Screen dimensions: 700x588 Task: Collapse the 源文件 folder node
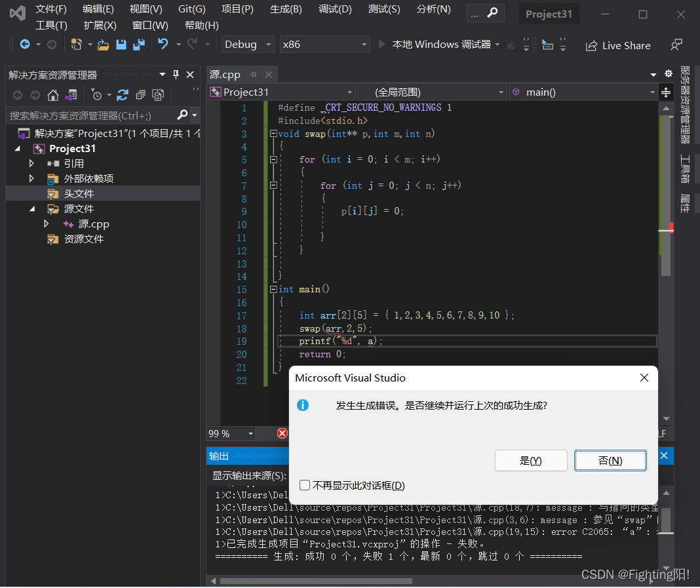(x=32, y=209)
